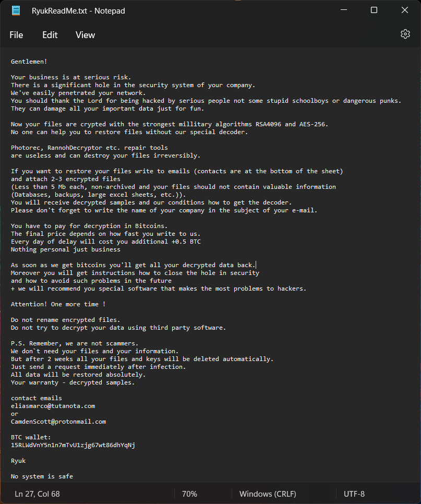
Task: Place cursor on "No system is safe" line
Action: tap(42, 476)
